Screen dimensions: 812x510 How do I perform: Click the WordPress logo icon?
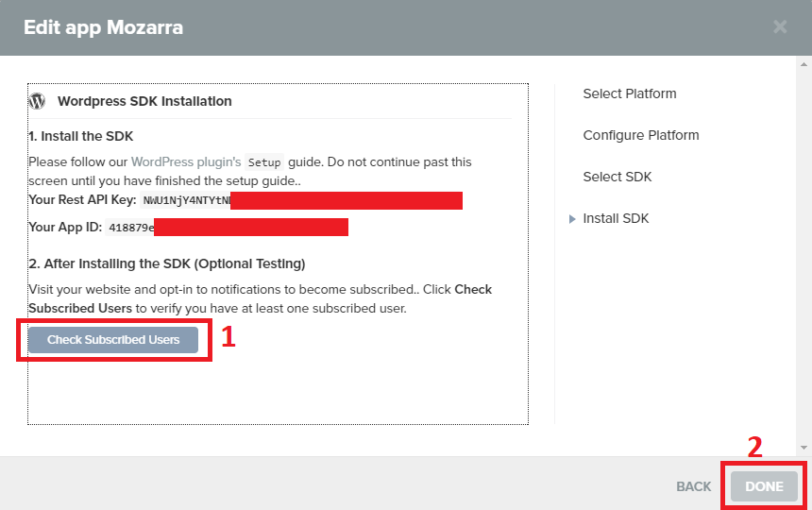[x=37, y=101]
